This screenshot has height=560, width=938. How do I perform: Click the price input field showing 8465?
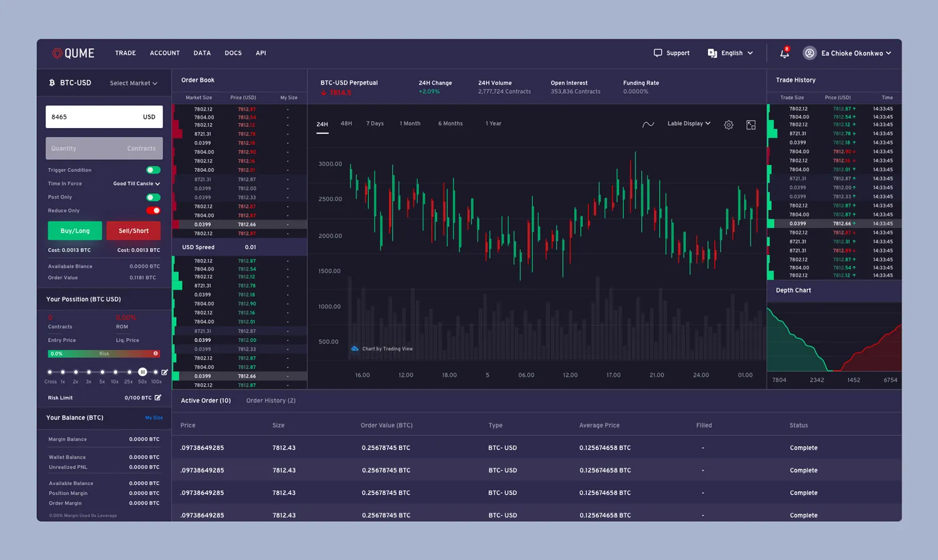click(x=104, y=117)
